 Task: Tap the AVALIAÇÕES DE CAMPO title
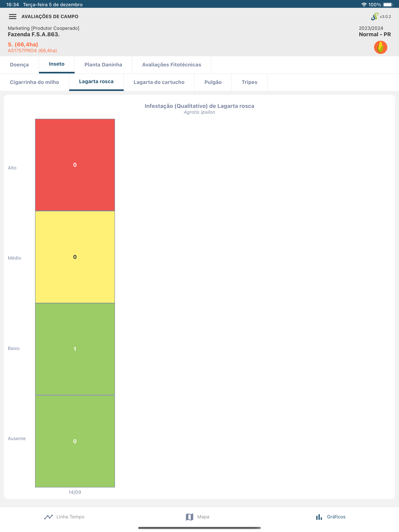(x=50, y=17)
